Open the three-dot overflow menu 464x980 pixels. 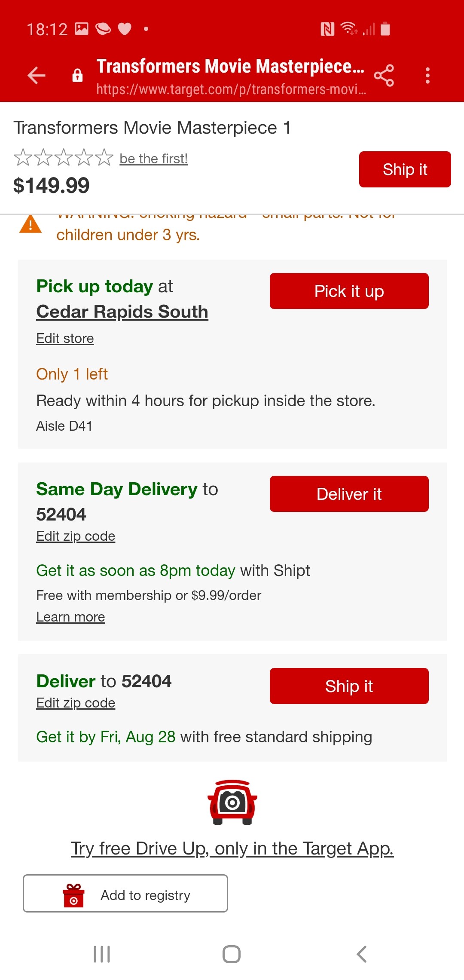[427, 76]
